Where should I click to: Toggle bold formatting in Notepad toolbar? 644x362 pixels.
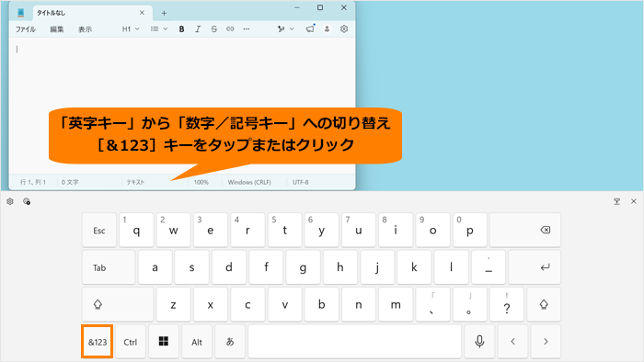pyautogui.click(x=181, y=29)
